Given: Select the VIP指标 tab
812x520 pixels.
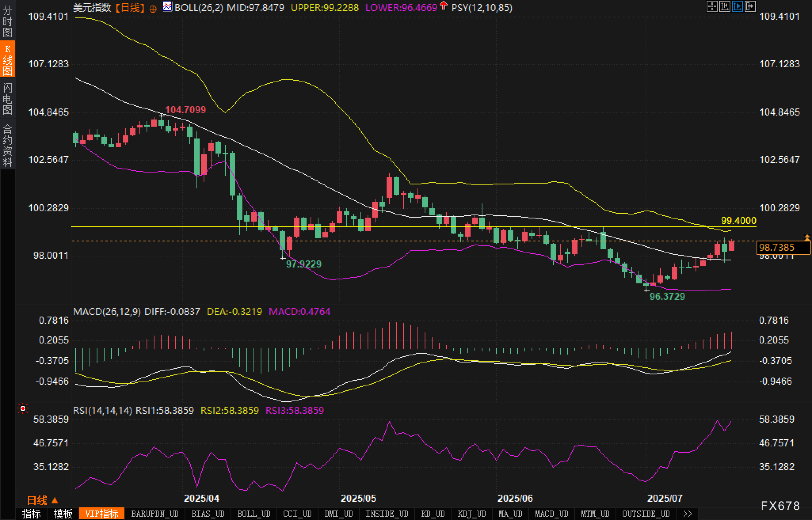Looking at the screenshot, I should (x=102, y=514).
